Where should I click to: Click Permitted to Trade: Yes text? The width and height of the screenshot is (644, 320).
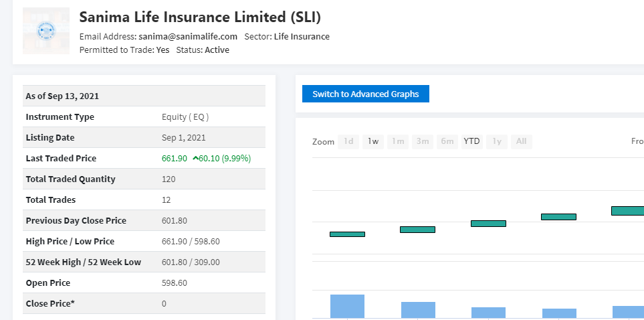tap(124, 50)
